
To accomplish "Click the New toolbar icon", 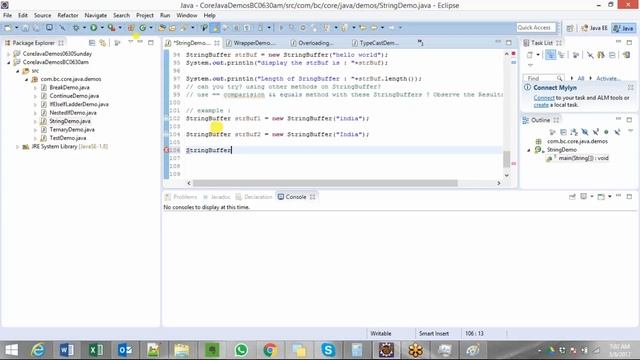I will pyautogui.click(x=7, y=28).
